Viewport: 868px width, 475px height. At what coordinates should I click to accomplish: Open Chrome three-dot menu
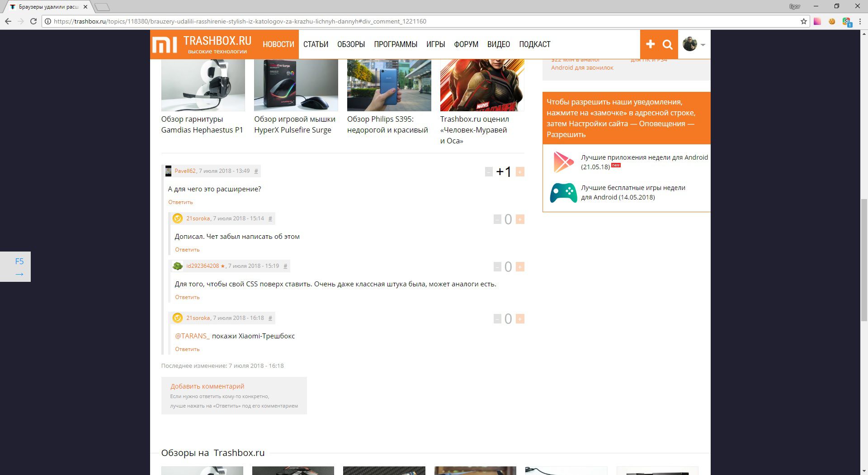[860, 21]
